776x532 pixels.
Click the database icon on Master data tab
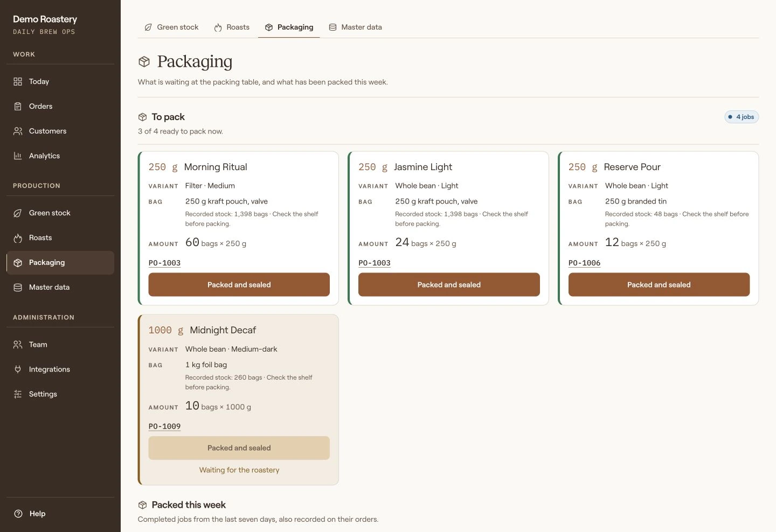pyautogui.click(x=332, y=27)
